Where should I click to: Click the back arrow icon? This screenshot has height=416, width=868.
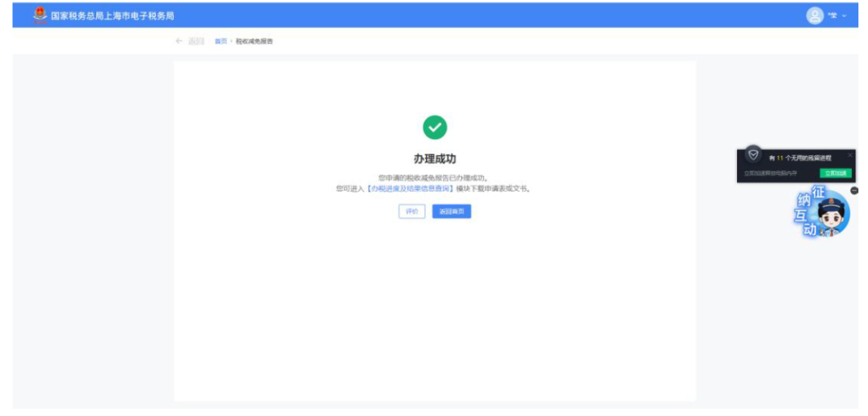pos(178,41)
